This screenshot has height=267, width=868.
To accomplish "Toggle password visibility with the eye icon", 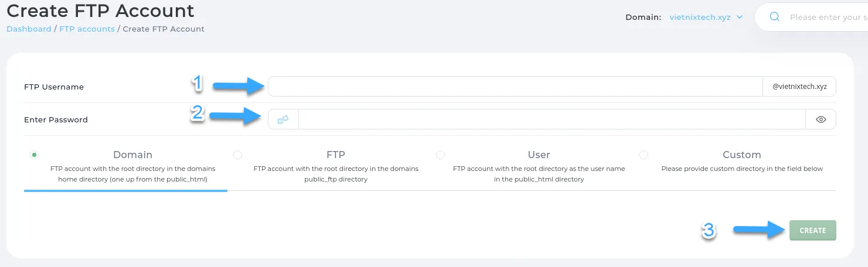I will [821, 119].
